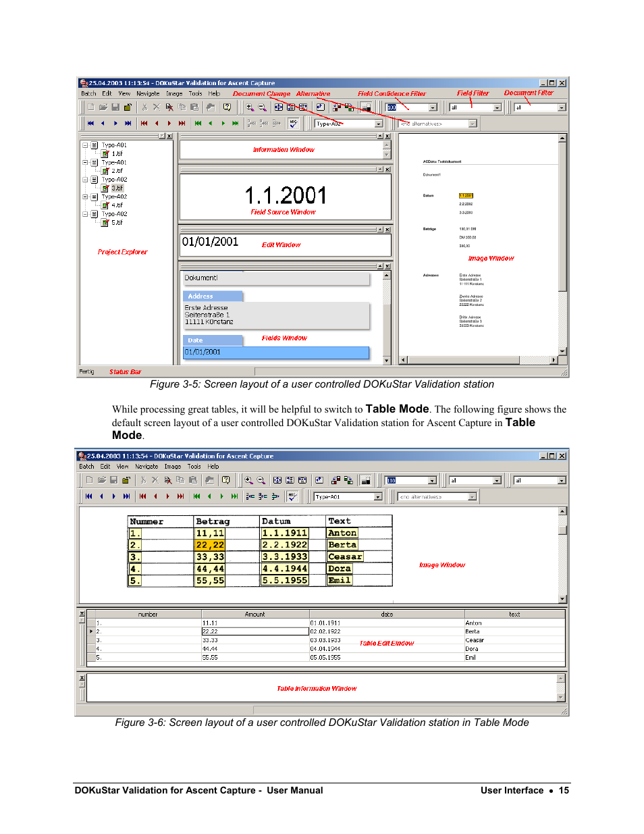Click 'Fertig' in the status bar

86,371
